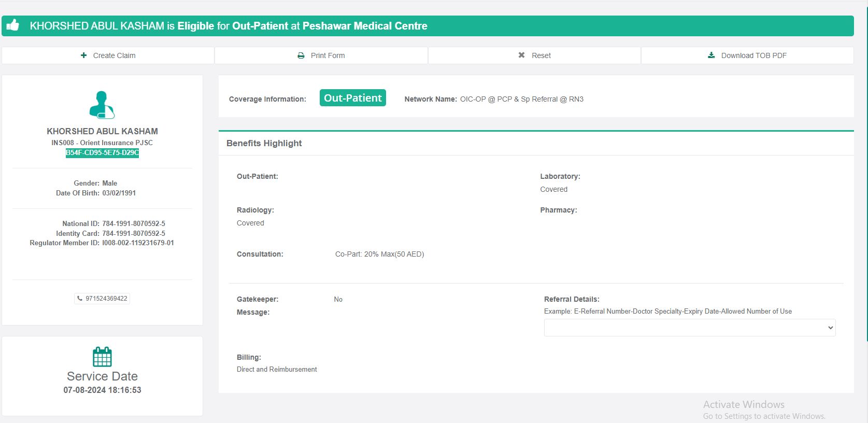Click the thumbs-up eligibility icon
Screen dimensions: 868x423
point(13,25)
